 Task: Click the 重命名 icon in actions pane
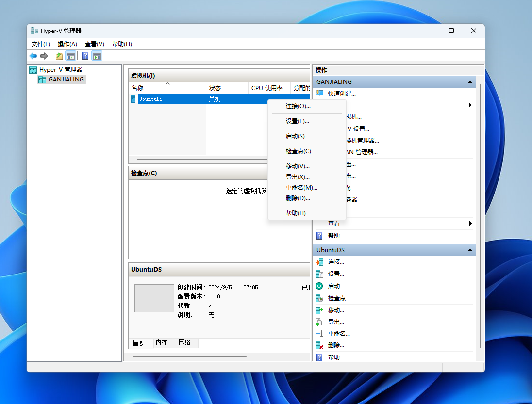319,334
